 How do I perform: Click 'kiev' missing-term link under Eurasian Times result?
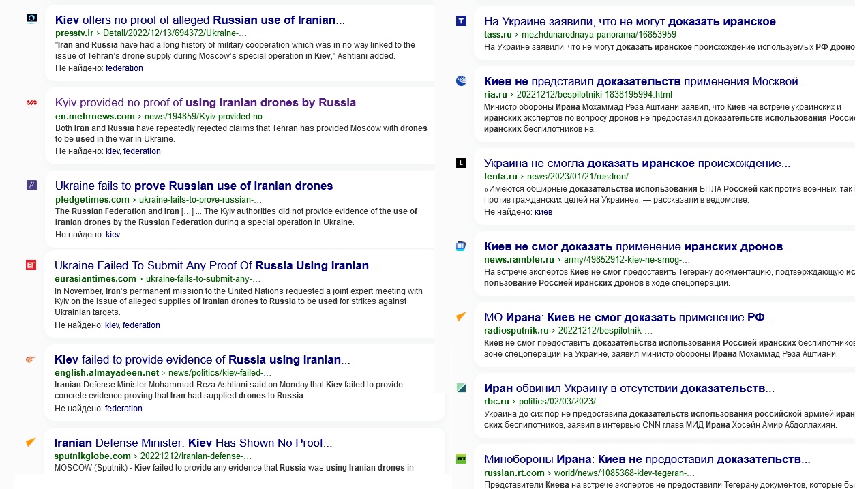(112, 325)
